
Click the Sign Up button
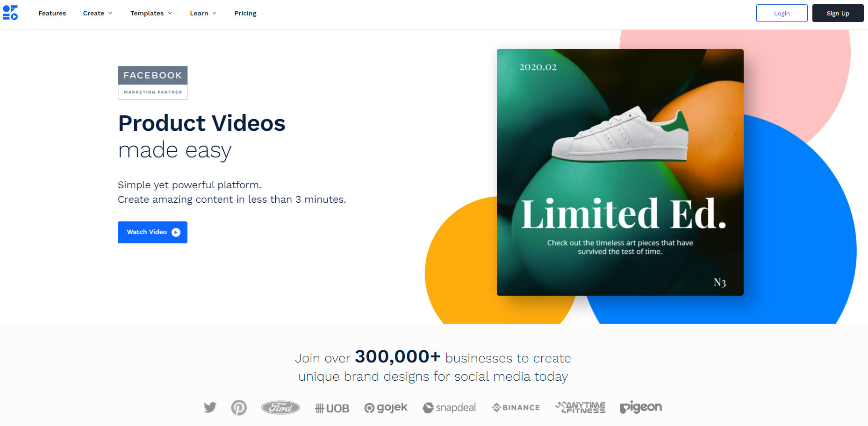click(838, 13)
